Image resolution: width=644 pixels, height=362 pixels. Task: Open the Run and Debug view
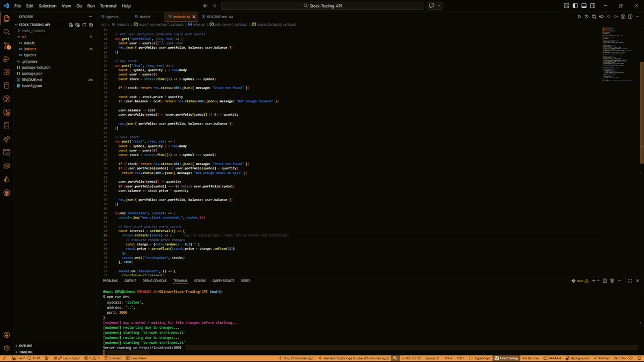7,58
